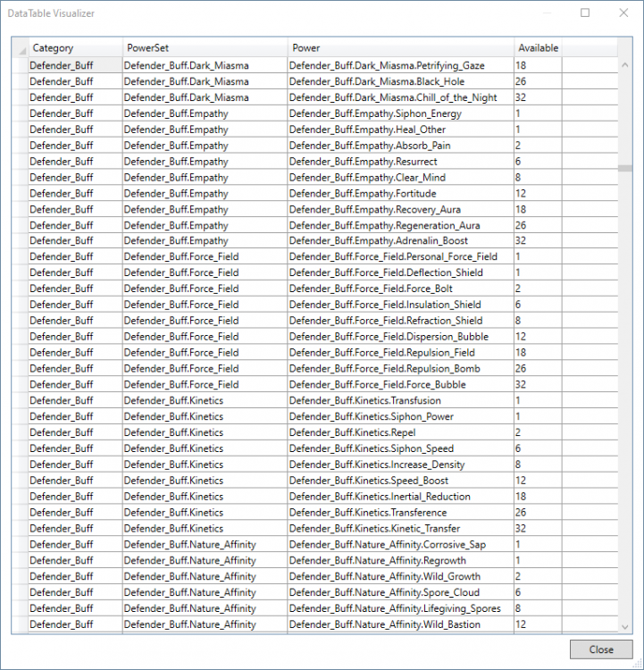The width and height of the screenshot is (644, 670).
Task: Select the Petrifying_Gaze power cell
Action: (400, 65)
